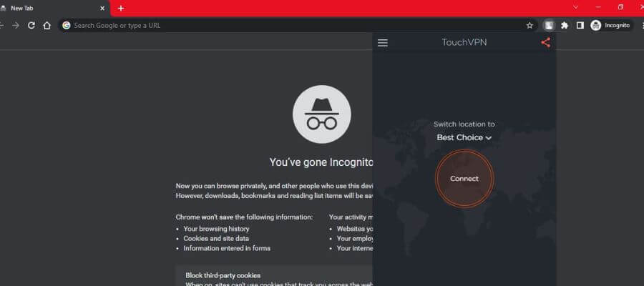644x286 pixels.
Task: Click the Google logo in address bar
Action: [67, 25]
